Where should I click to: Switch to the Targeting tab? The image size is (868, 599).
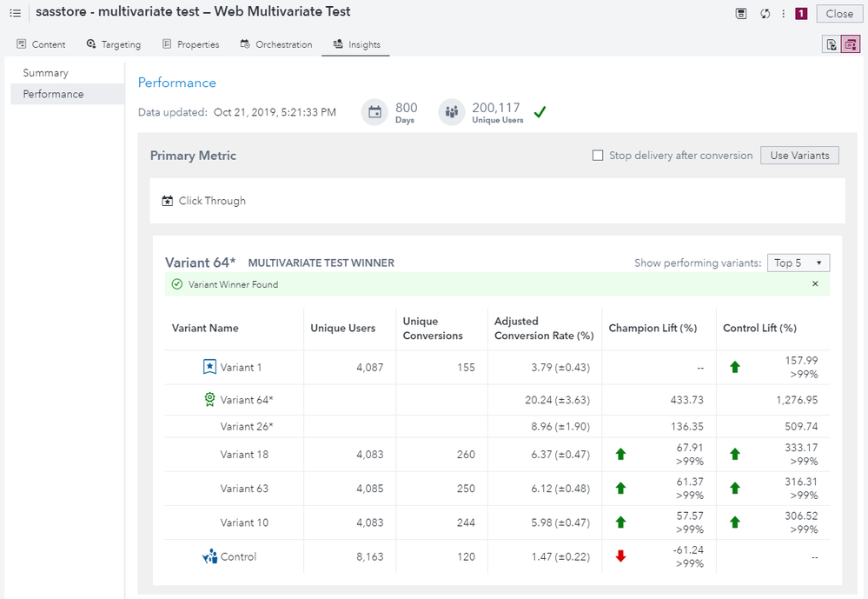115,44
